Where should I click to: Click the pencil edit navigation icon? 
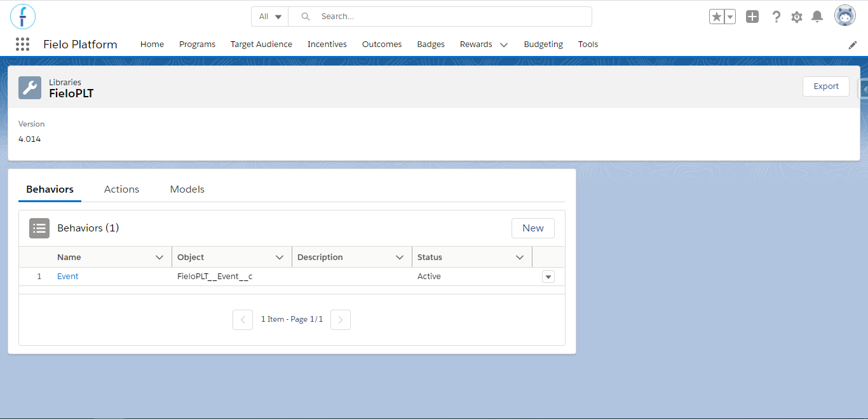(x=853, y=45)
